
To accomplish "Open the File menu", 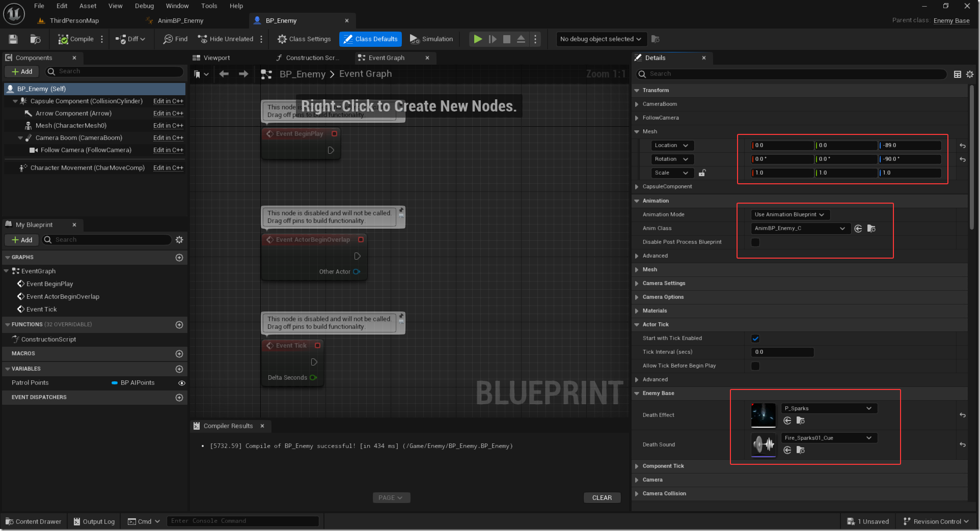I will pyautogui.click(x=39, y=6).
